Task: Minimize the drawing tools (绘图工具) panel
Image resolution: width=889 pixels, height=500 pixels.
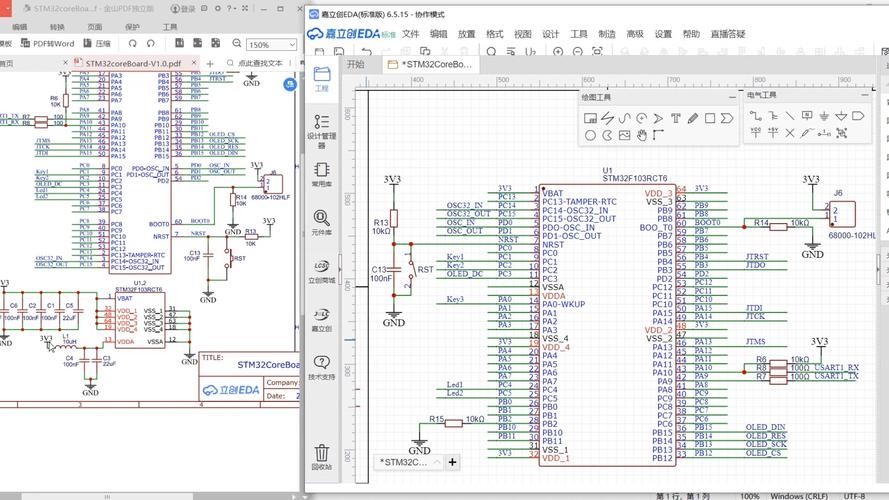Action: click(732, 98)
